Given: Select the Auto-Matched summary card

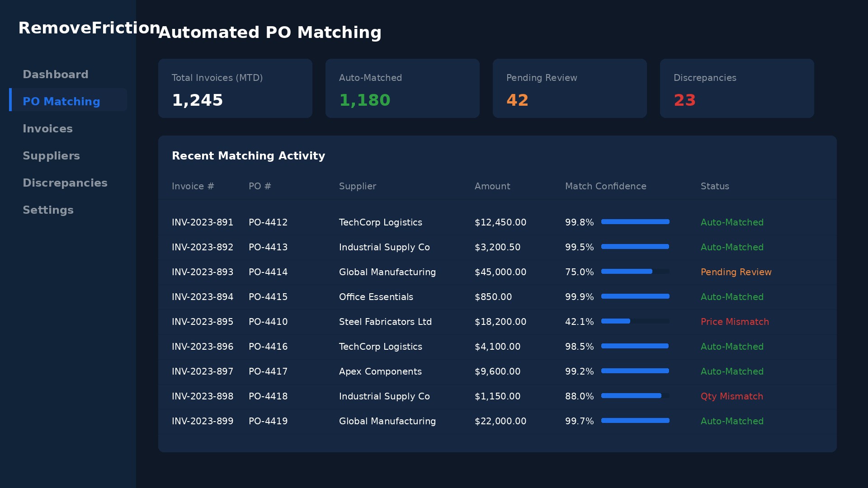Looking at the screenshot, I should (x=402, y=88).
